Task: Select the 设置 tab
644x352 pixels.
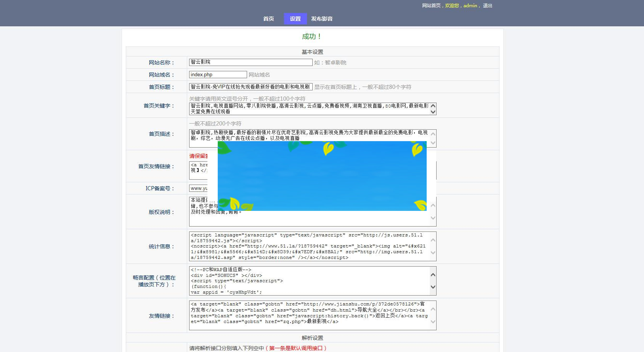Action: click(x=295, y=18)
